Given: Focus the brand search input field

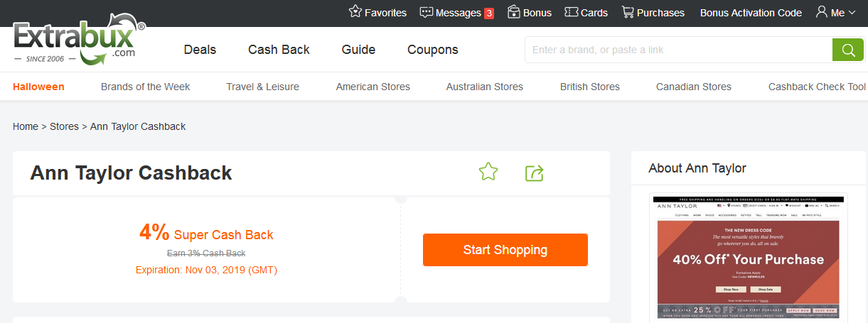Looking at the screenshot, I should click(x=678, y=50).
